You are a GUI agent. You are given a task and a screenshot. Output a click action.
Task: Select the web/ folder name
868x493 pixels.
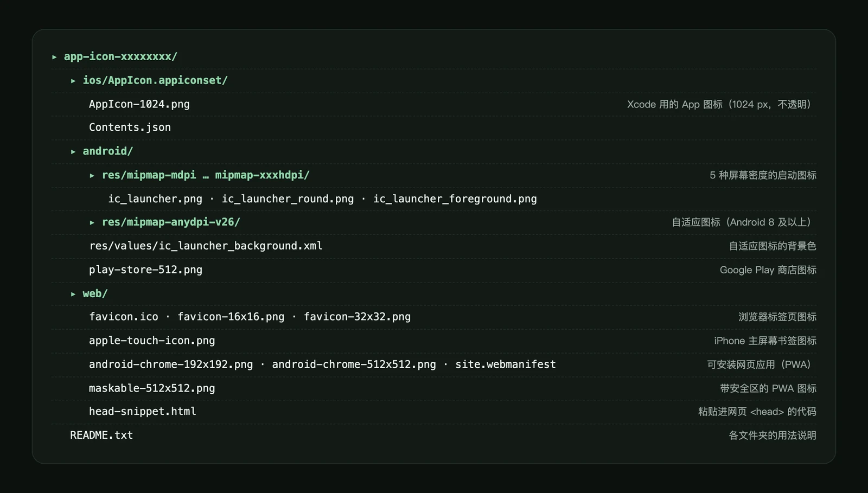pos(95,293)
